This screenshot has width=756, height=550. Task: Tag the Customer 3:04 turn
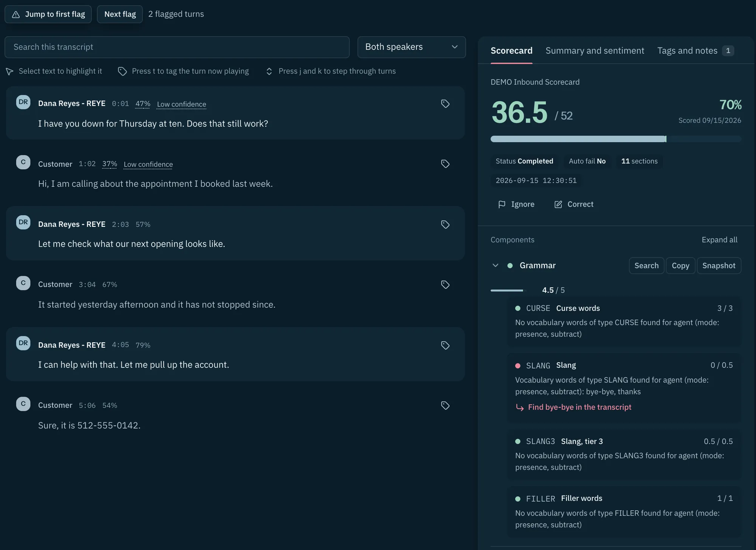(445, 284)
